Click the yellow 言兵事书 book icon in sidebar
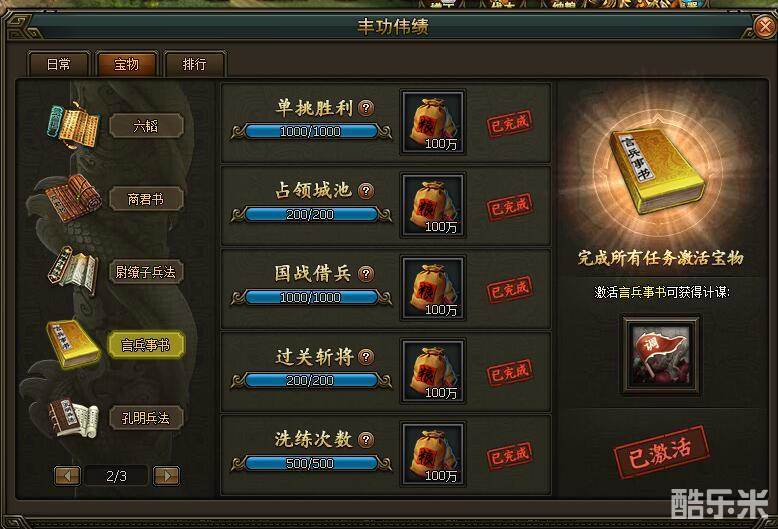 [73, 344]
